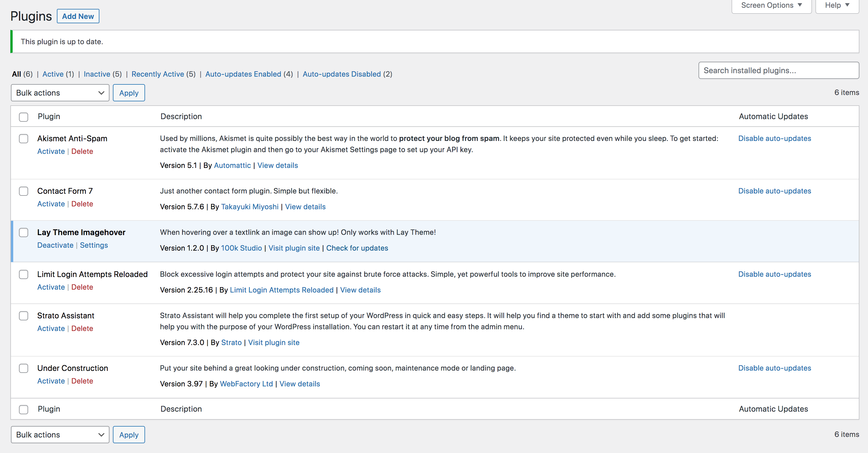Click in the Search installed plugins field
The height and width of the screenshot is (453, 868).
point(778,70)
